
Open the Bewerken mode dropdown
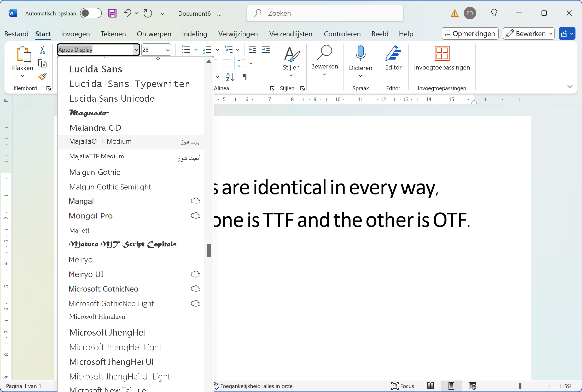coord(528,34)
